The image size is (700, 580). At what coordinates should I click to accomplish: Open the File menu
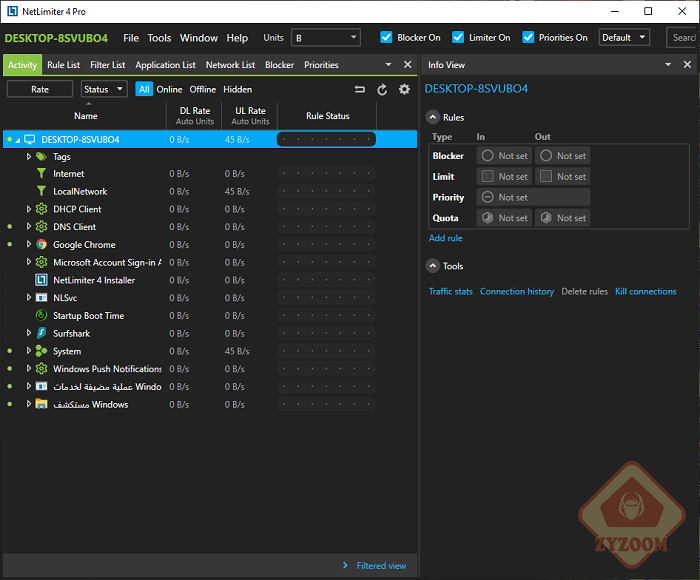pos(131,38)
